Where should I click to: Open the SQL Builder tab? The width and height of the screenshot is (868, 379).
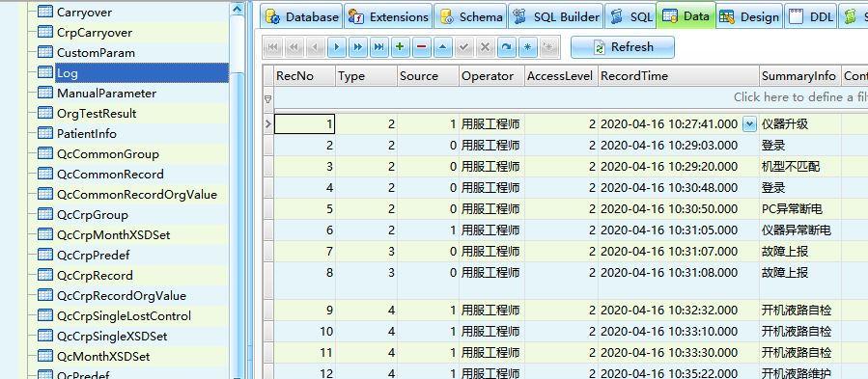coord(556,17)
